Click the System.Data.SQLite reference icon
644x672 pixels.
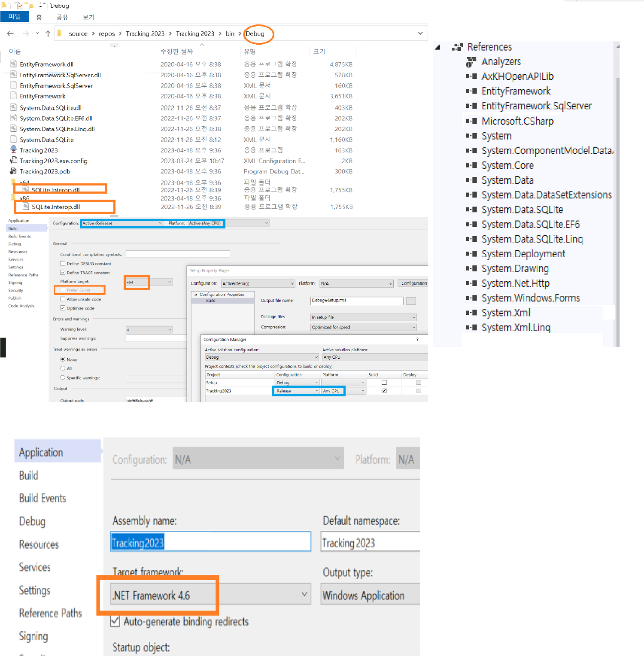[x=471, y=210]
